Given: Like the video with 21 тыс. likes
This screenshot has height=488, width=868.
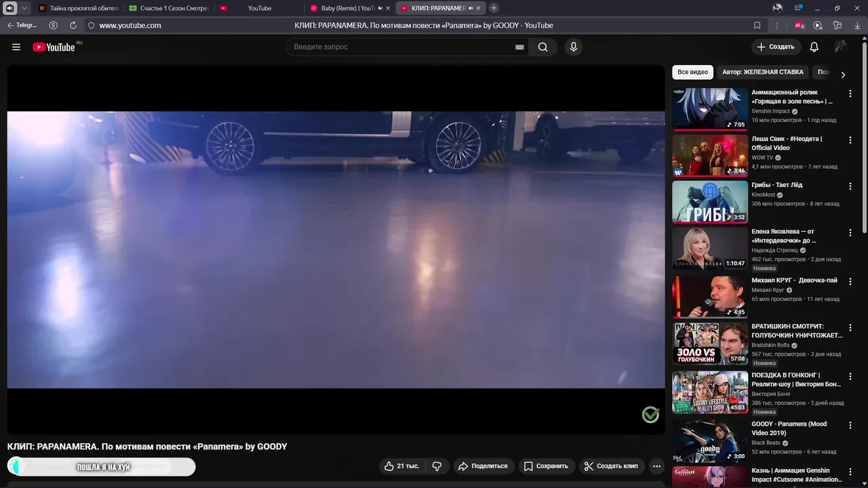Looking at the screenshot, I should click(401, 466).
